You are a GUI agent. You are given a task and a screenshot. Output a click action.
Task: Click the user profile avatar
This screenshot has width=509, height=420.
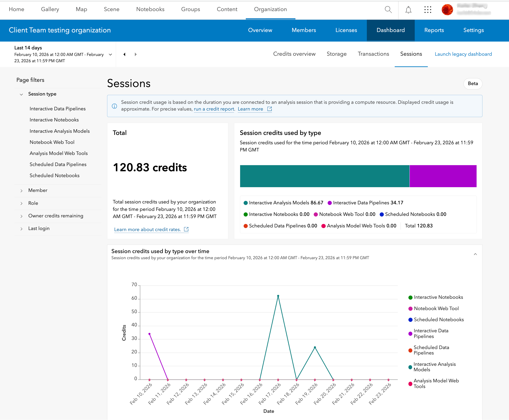447,10
